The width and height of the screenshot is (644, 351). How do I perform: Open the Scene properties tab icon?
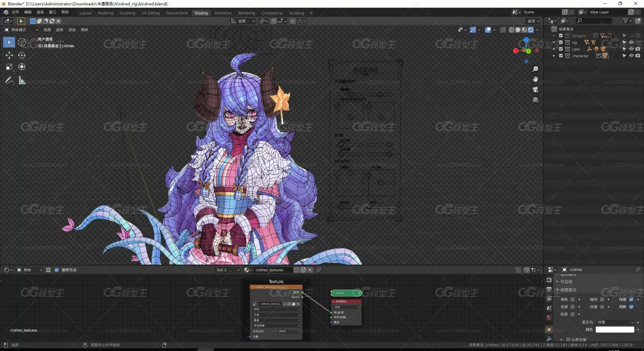(549, 308)
